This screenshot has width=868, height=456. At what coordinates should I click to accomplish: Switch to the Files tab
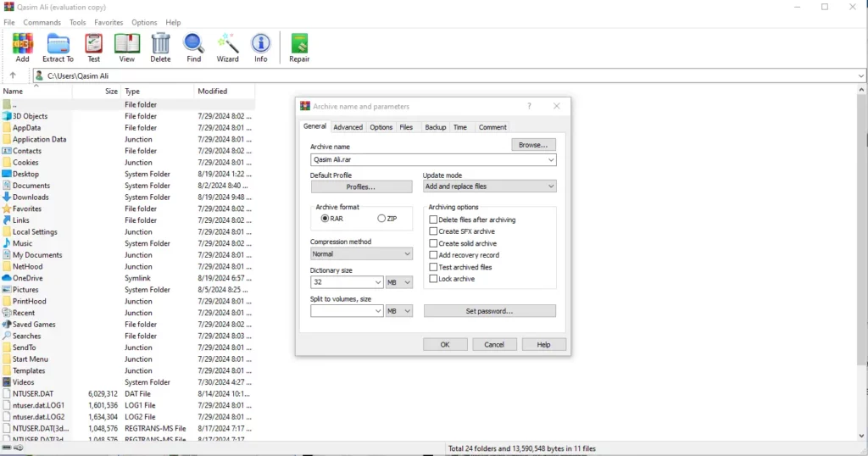[x=406, y=127]
